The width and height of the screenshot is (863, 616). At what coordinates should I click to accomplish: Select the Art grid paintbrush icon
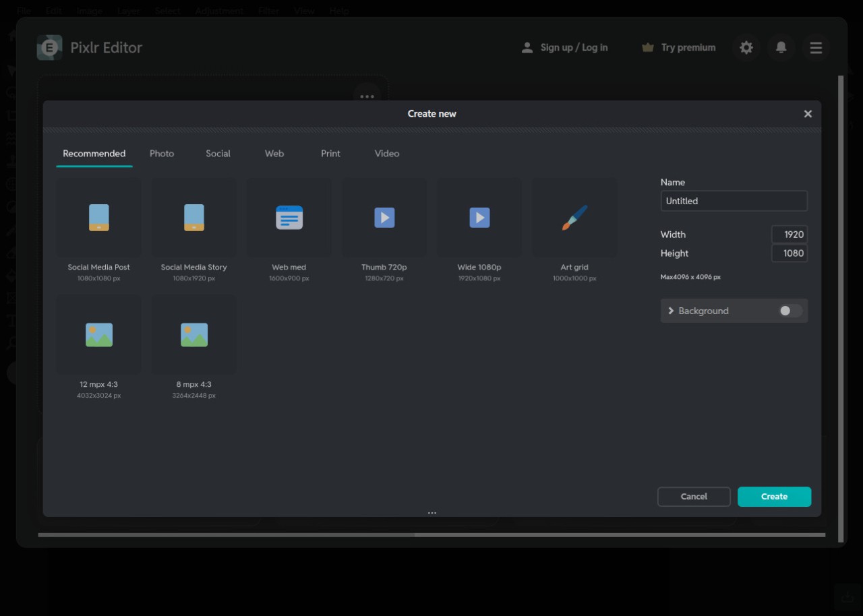coord(574,218)
